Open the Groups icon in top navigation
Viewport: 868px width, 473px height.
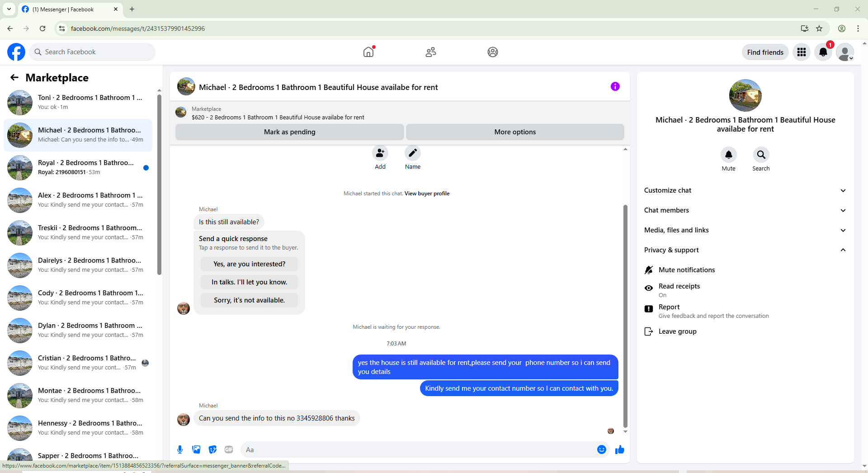pyautogui.click(x=493, y=52)
